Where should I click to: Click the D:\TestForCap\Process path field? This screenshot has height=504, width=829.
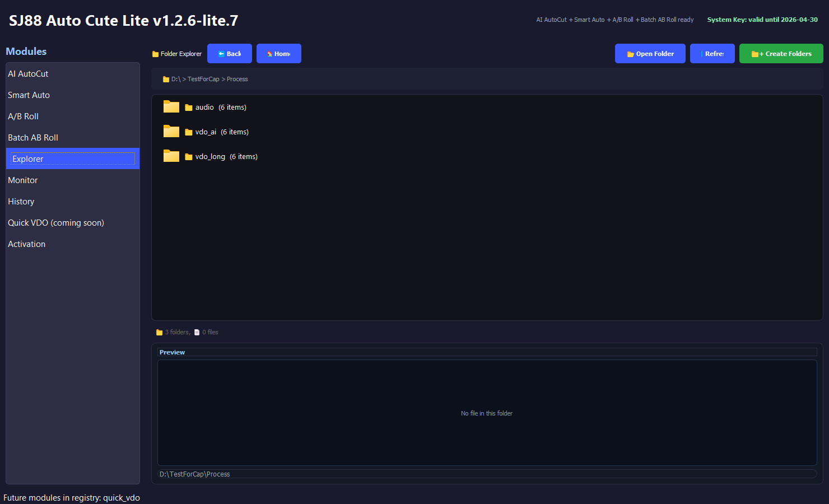click(x=486, y=474)
